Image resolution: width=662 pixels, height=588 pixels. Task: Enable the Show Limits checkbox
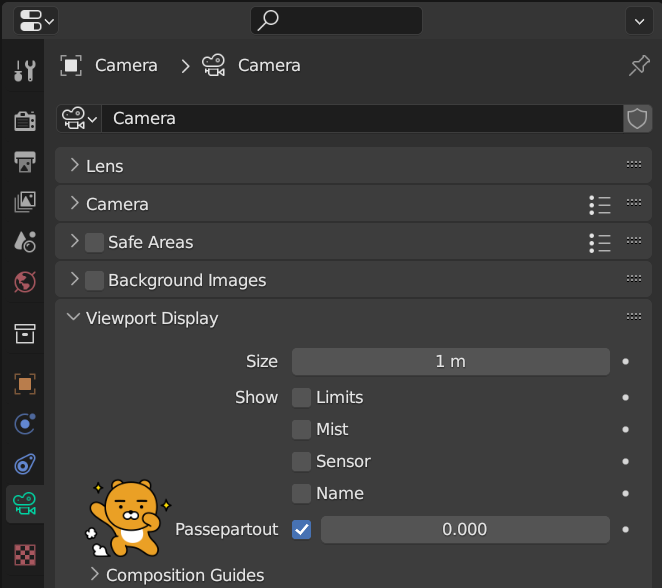click(x=301, y=398)
